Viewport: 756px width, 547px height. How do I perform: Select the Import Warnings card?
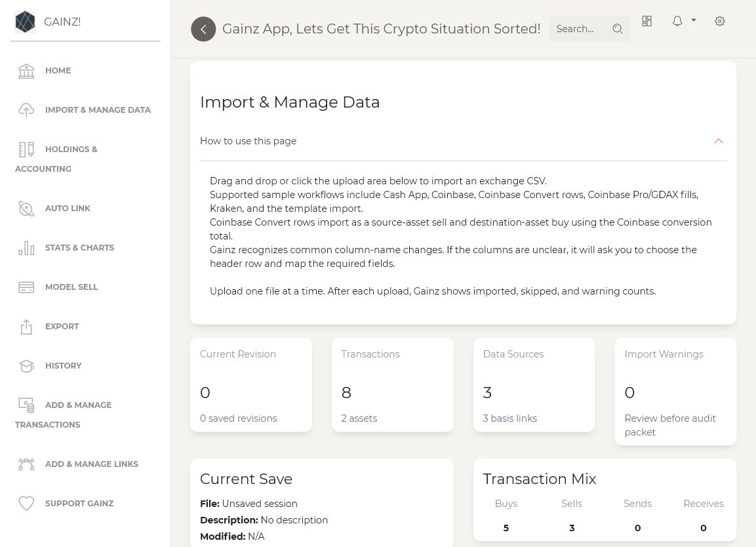(675, 391)
